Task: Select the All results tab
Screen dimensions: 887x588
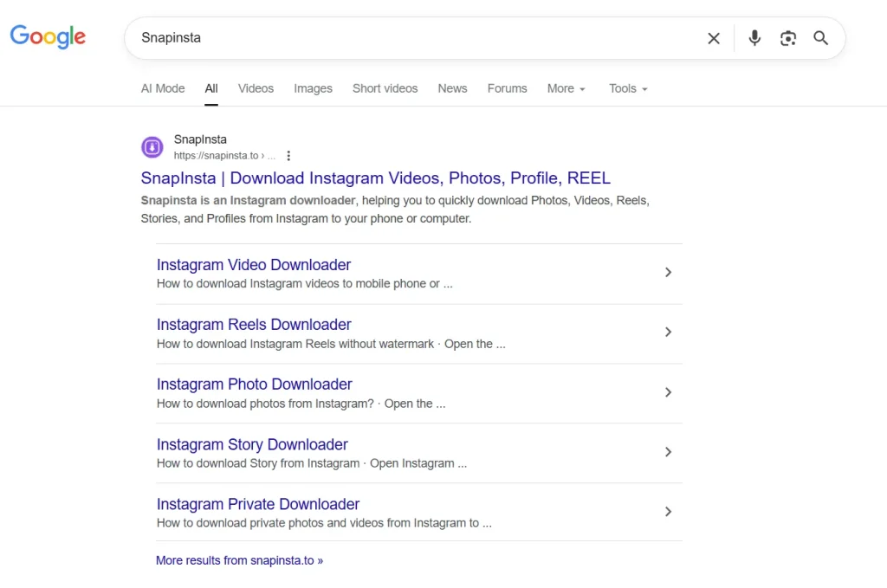Action: (211, 89)
